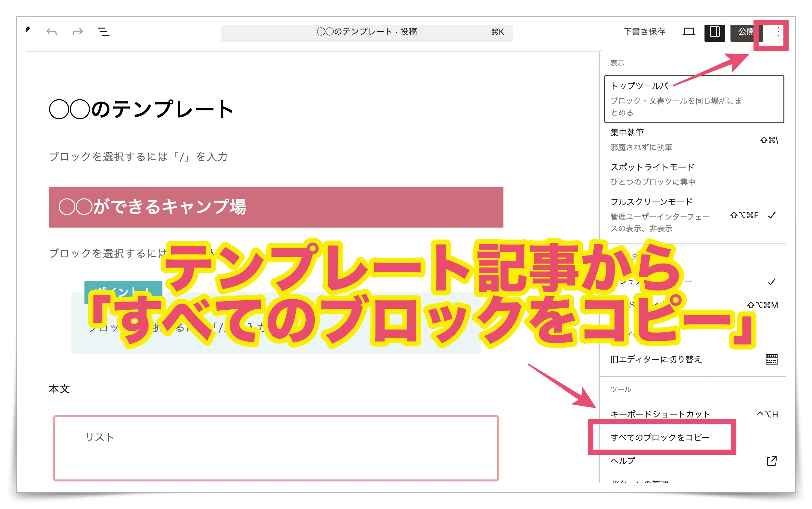Viewport: 812px width, 509px height.
Task: Select the heading ○○ができるキャンプ場
Action: (276, 207)
